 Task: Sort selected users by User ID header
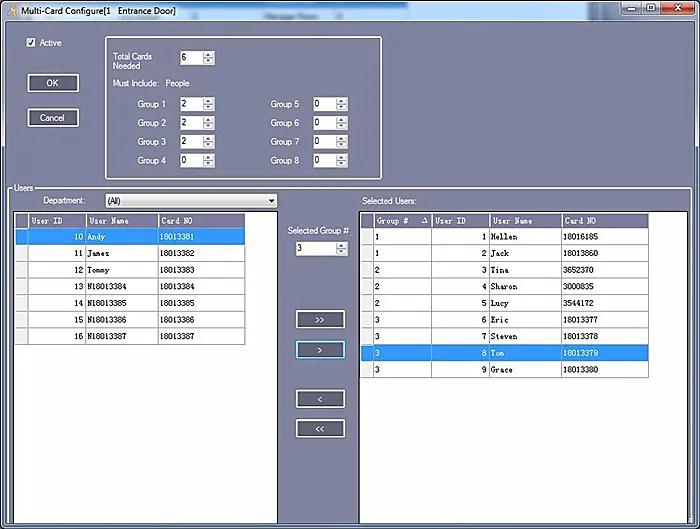pos(460,221)
